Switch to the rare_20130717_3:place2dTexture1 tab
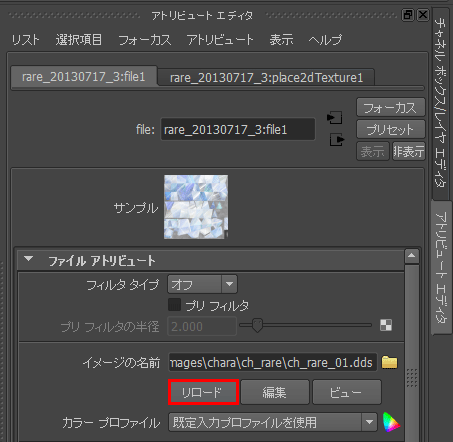This screenshot has height=442, width=453. pyautogui.click(x=266, y=78)
